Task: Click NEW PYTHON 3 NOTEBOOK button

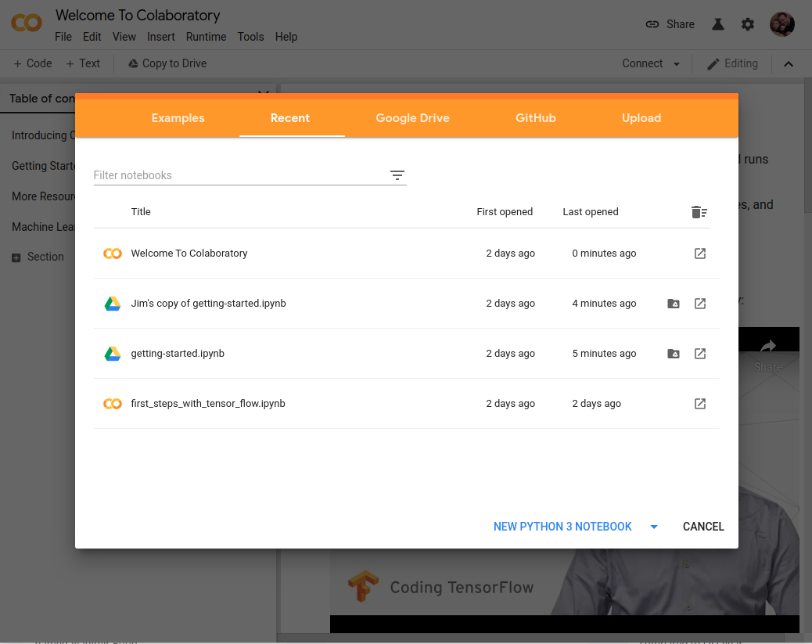Action: 562,527
